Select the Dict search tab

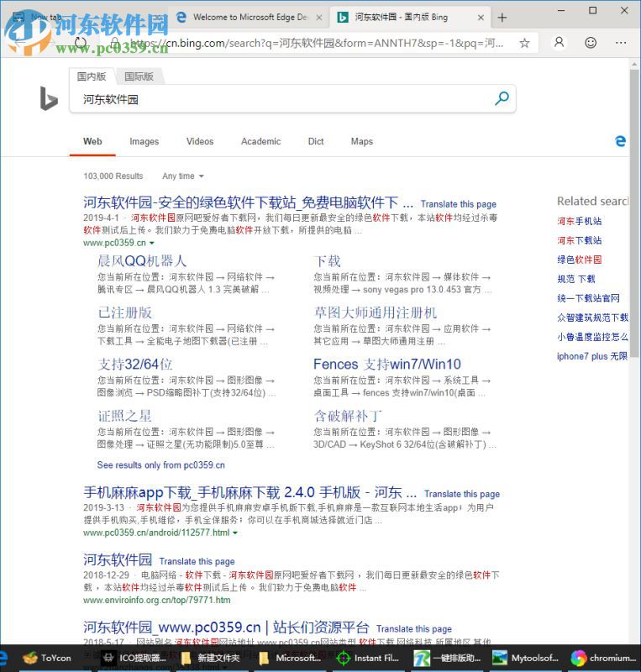click(316, 141)
